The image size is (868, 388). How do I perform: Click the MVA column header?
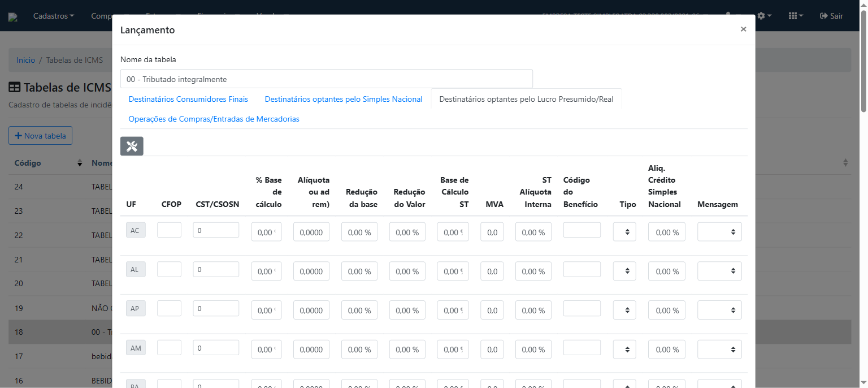pyautogui.click(x=494, y=204)
